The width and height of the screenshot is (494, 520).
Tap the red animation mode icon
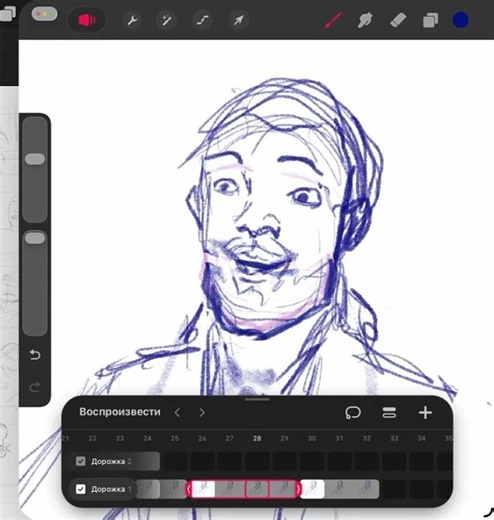tap(87, 20)
